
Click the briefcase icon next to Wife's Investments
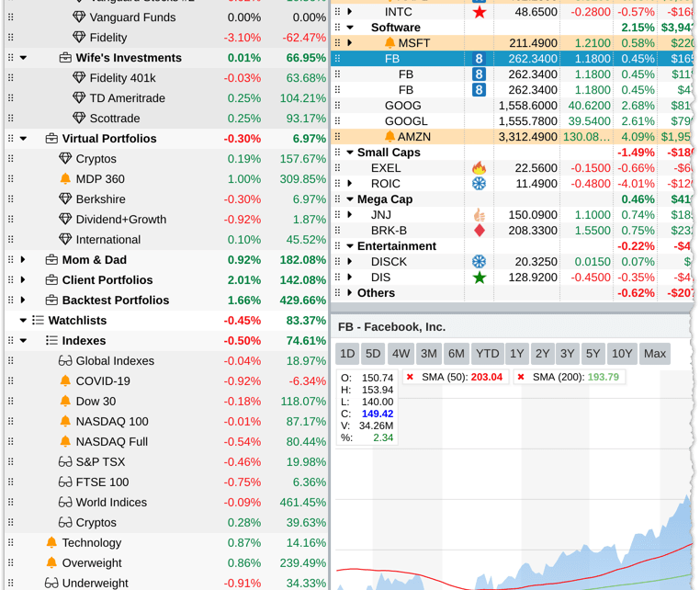(x=65, y=58)
